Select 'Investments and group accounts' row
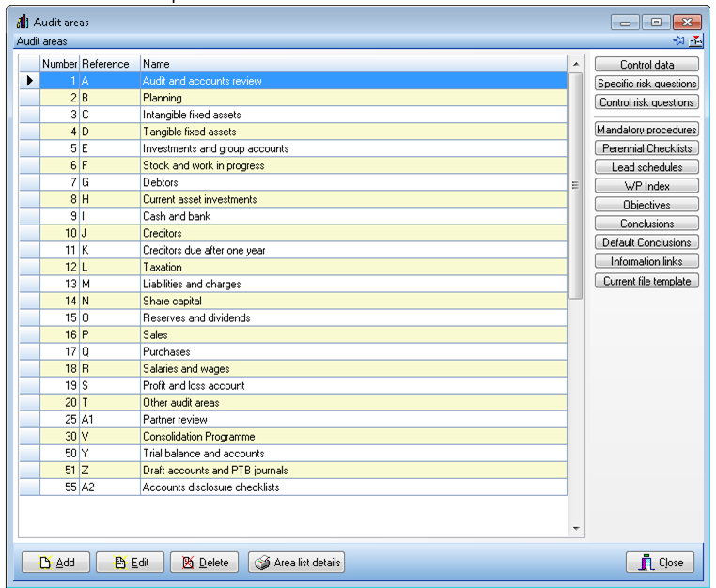The width and height of the screenshot is (716, 588). click(x=293, y=148)
